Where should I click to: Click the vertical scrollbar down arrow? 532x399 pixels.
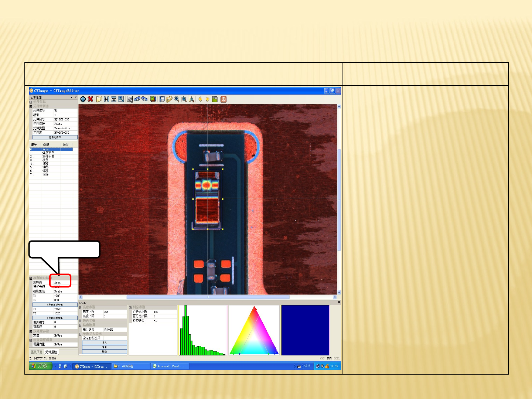click(x=339, y=292)
